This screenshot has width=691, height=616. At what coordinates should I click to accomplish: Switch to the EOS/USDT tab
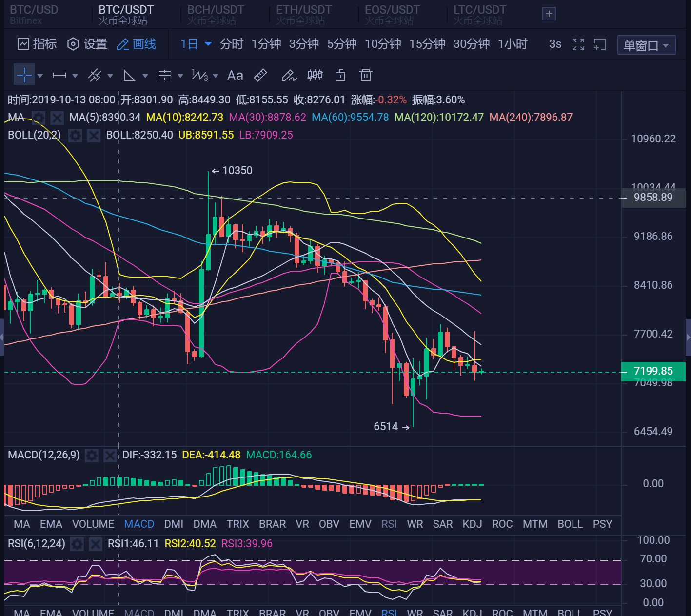tap(392, 15)
